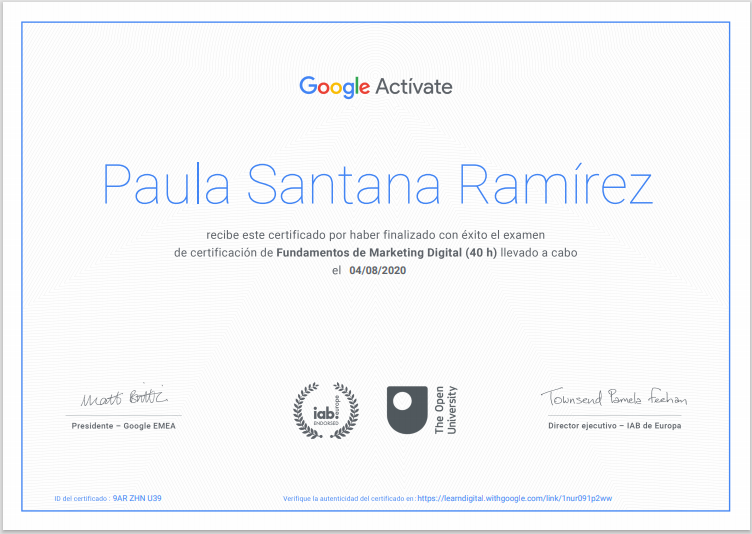This screenshot has height=534, width=752.
Task: Click the date 04/08/2020
Action: 377,271
